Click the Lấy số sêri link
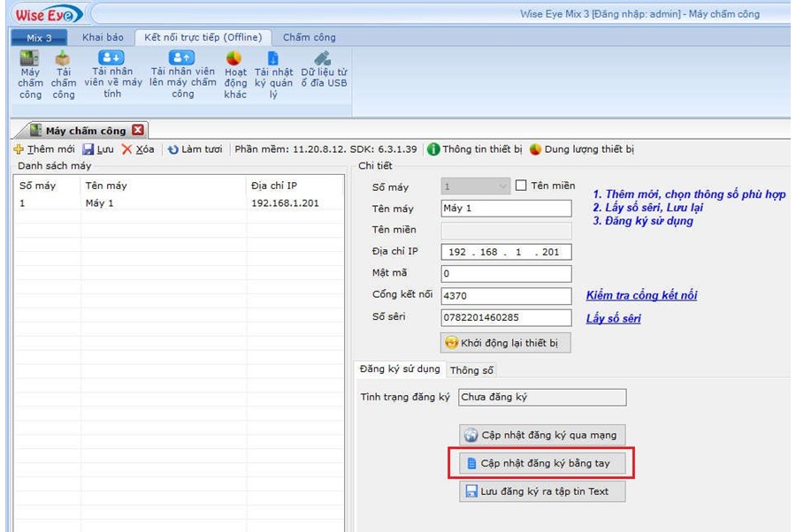Viewport: 796px width, 532px height. click(613, 318)
